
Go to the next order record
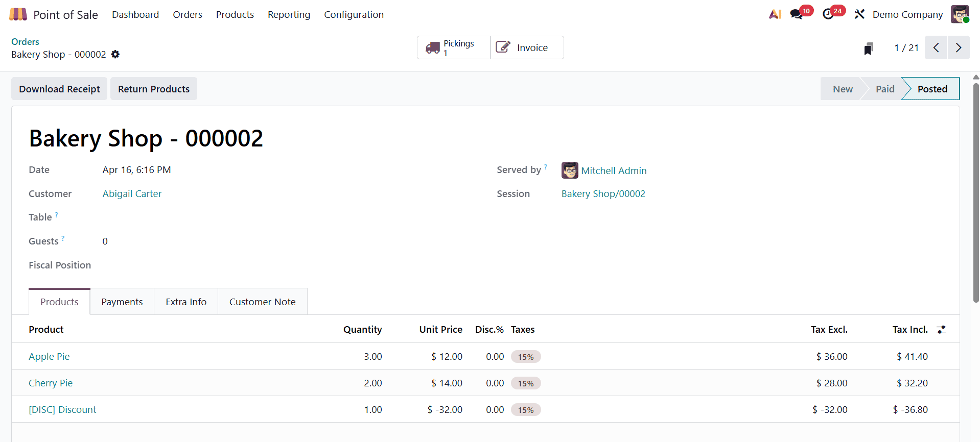pos(959,47)
